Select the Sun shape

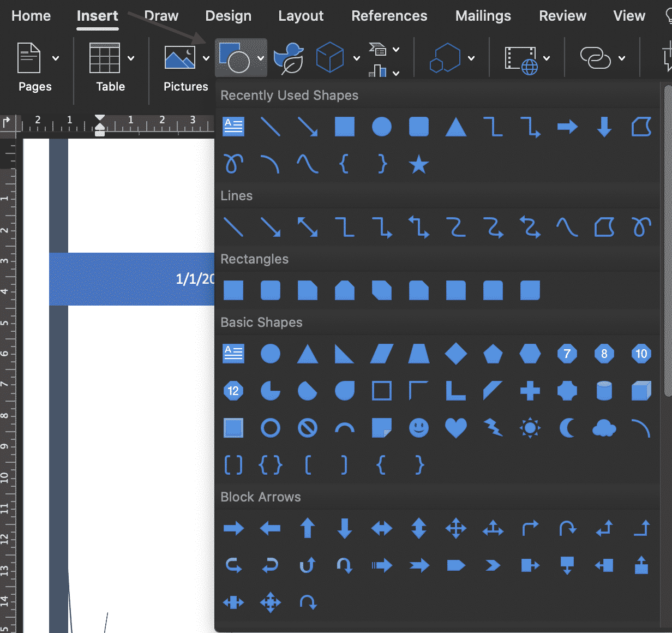[x=530, y=428]
